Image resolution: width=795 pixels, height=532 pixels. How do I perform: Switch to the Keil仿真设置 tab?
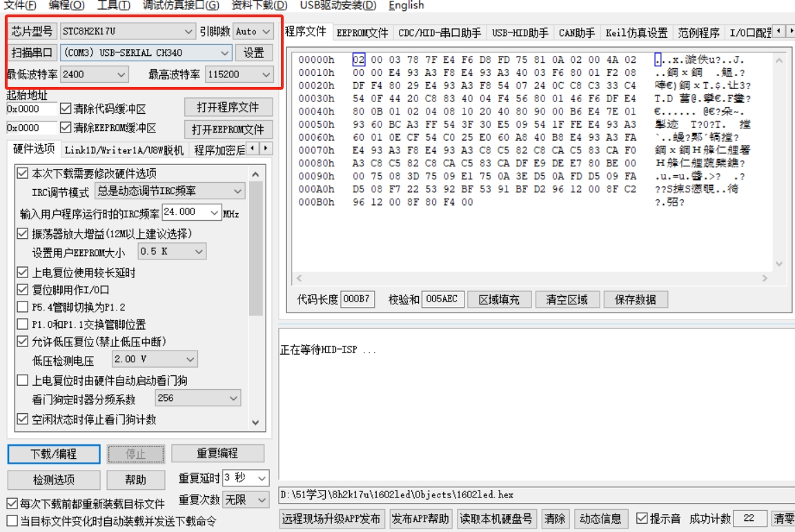point(637,33)
